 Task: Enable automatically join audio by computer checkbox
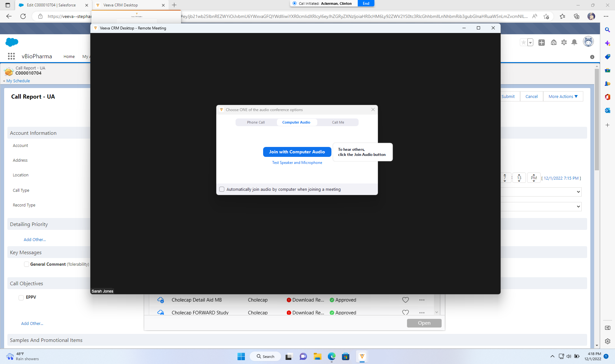click(x=222, y=189)
